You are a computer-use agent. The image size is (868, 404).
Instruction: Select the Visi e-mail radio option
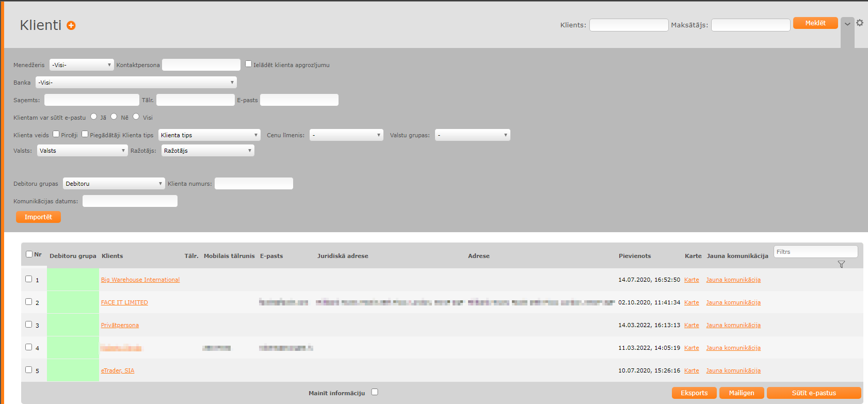[x=136, y=117]
